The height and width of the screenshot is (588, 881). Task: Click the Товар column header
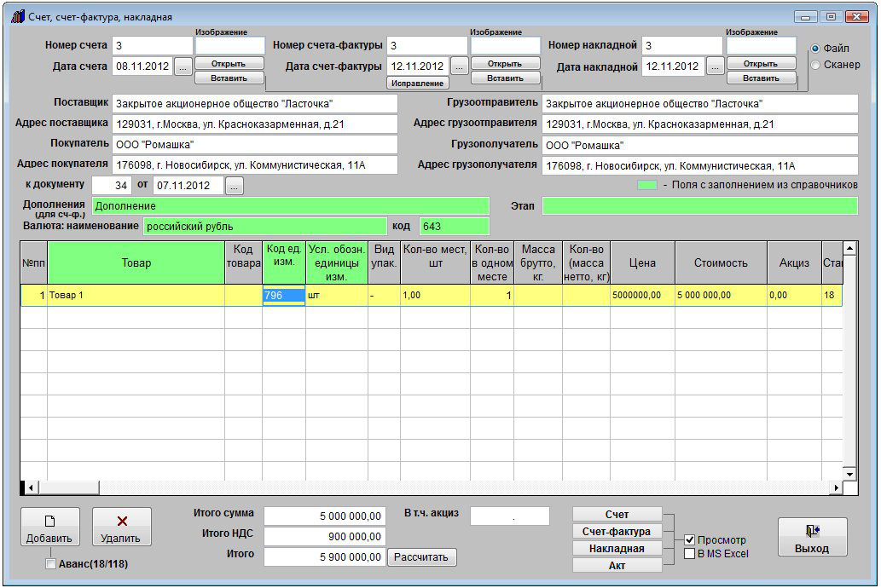click(x=136, y=262)
